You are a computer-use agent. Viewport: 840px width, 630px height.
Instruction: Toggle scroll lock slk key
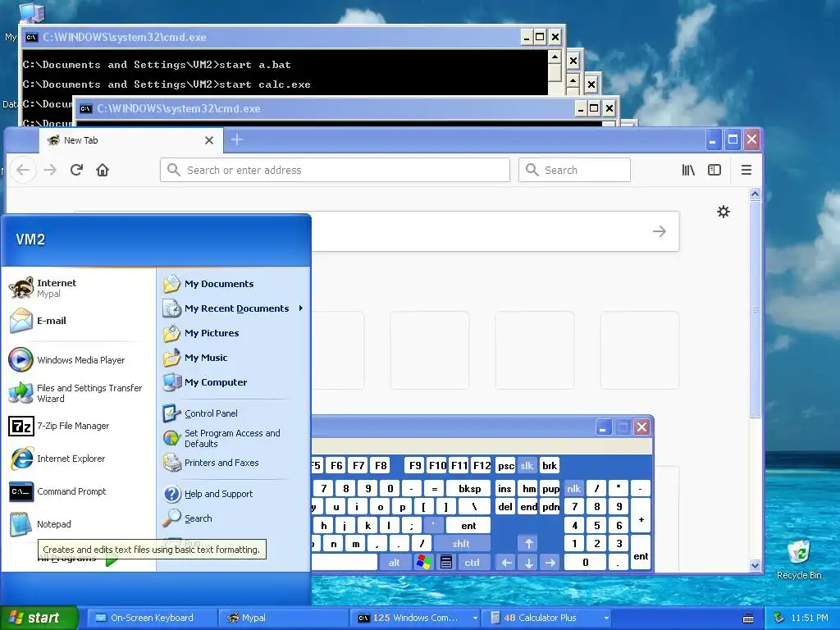(x=527, y=466)
